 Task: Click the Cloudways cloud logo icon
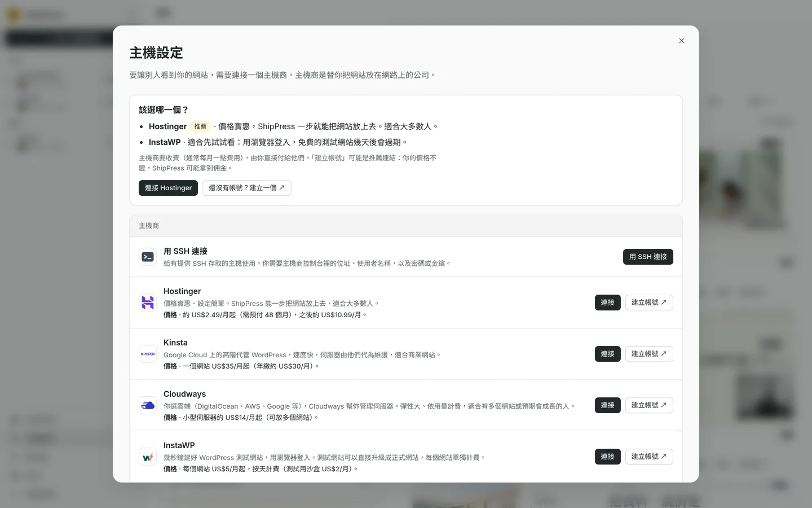148,405
